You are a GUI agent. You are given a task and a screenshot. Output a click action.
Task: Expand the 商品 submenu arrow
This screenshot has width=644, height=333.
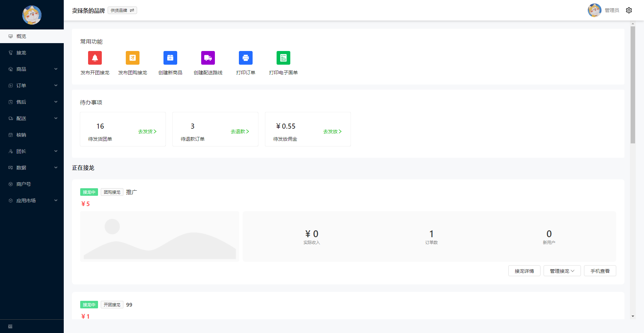click(56, 69)
